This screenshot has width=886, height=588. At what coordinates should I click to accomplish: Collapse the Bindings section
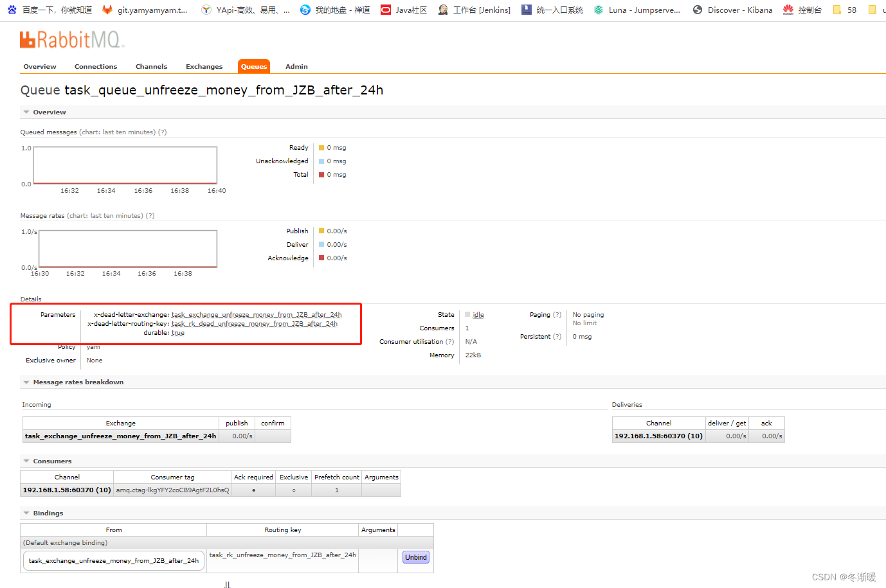click(x=26, y=513)
